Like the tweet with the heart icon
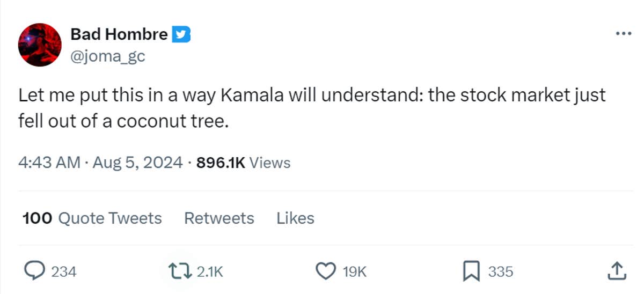 [325, 271]
